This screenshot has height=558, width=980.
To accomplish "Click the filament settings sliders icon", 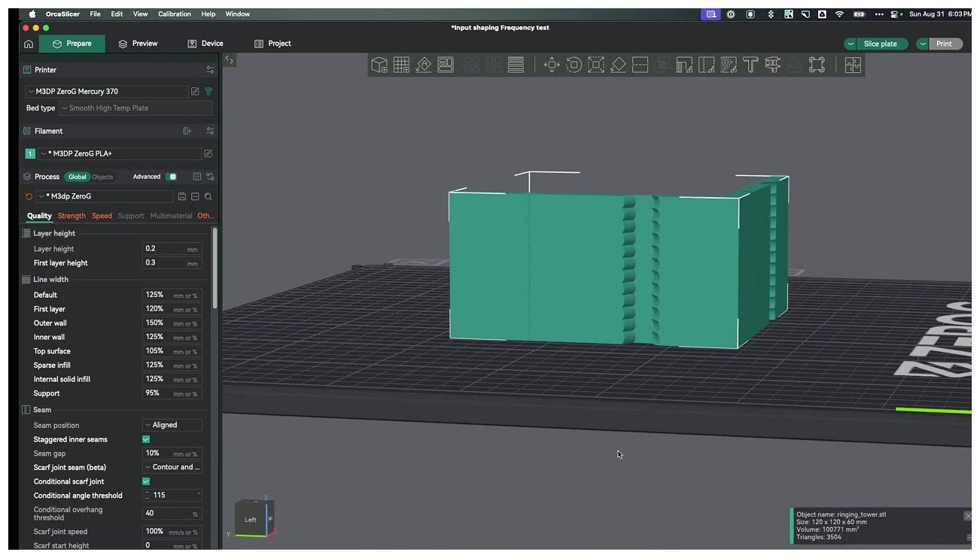I will [210, 131].
